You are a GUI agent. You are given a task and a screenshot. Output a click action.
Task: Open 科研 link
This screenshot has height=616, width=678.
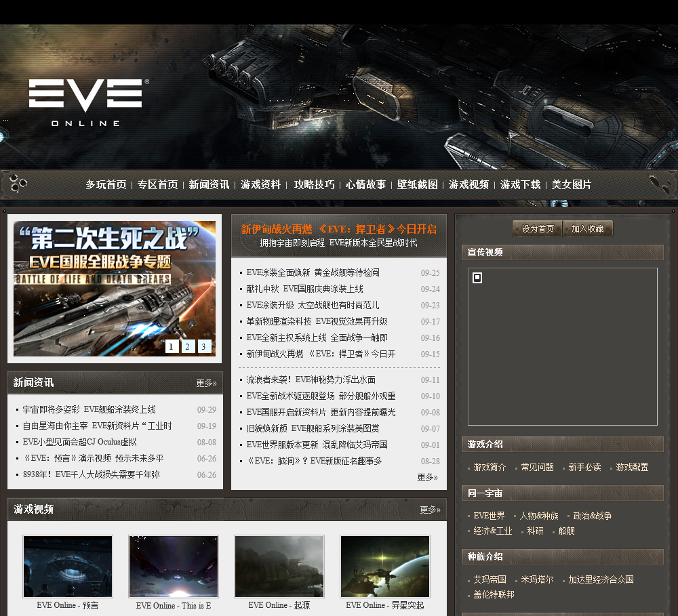tap(536, 531)
